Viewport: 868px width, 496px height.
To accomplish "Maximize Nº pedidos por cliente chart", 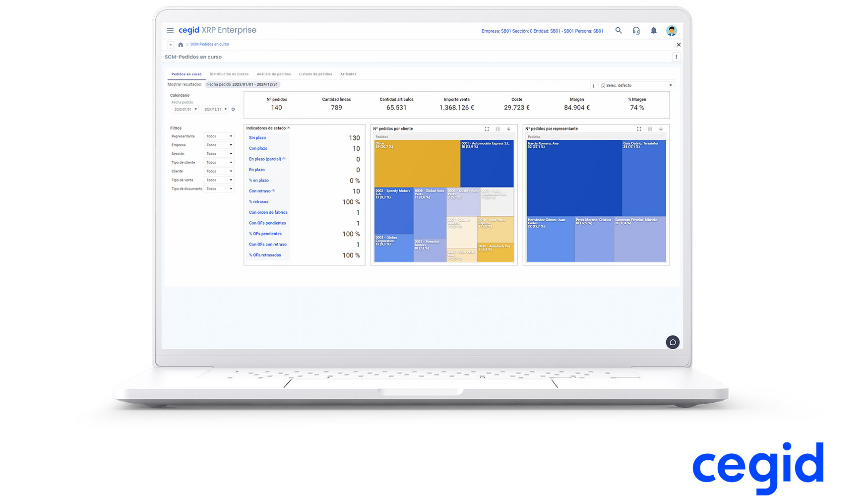I will point(487,129).
